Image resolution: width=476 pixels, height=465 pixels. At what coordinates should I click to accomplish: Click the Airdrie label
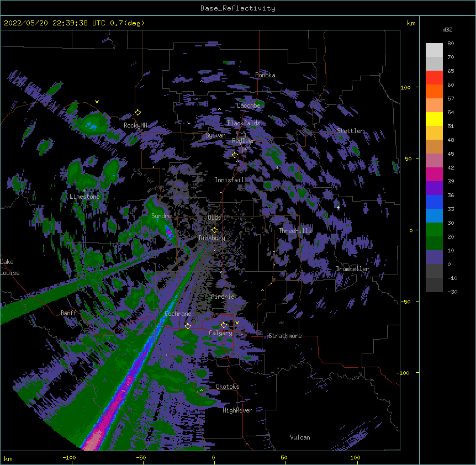pyautogui.click(x=223, y=297)
